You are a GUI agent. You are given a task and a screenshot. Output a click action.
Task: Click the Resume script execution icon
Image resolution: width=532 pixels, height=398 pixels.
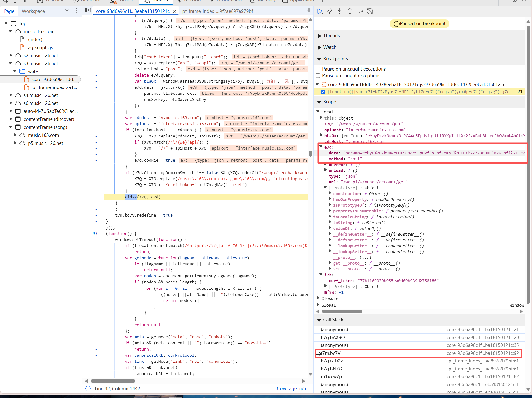click(320, 11)
